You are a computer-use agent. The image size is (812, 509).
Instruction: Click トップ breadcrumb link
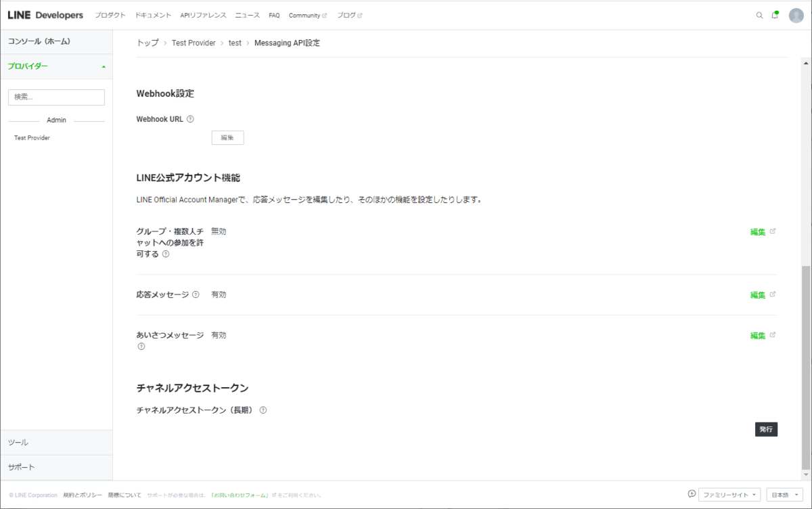click(x=148, y=43)
